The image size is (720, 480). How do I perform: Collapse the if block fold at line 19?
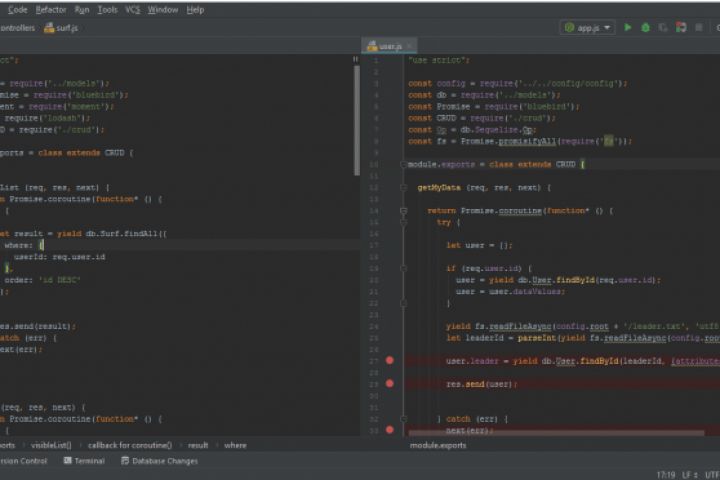pos(403,268)
